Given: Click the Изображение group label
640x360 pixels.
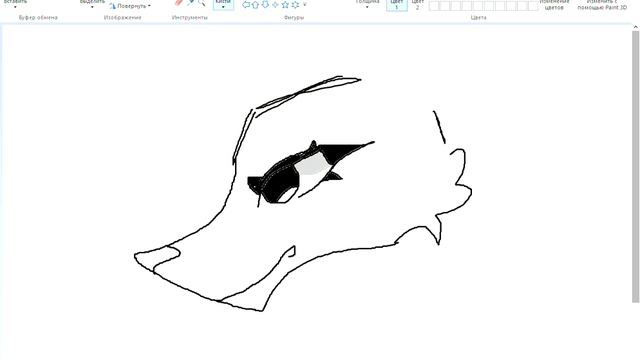Looking at the screenshot, I should 122,18.
